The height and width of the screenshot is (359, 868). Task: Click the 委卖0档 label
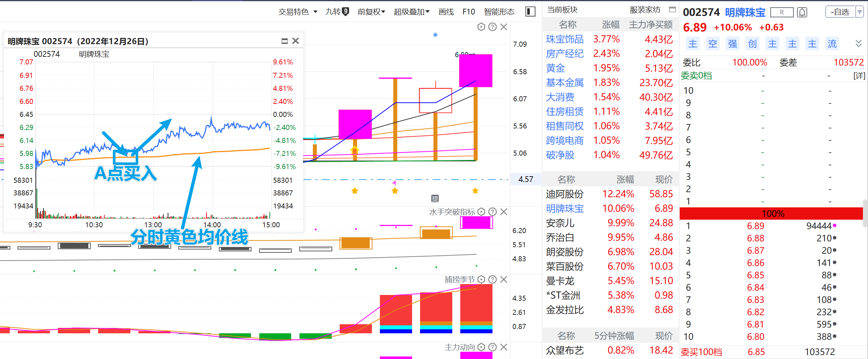pyautogui.click(x=696, y=76)
